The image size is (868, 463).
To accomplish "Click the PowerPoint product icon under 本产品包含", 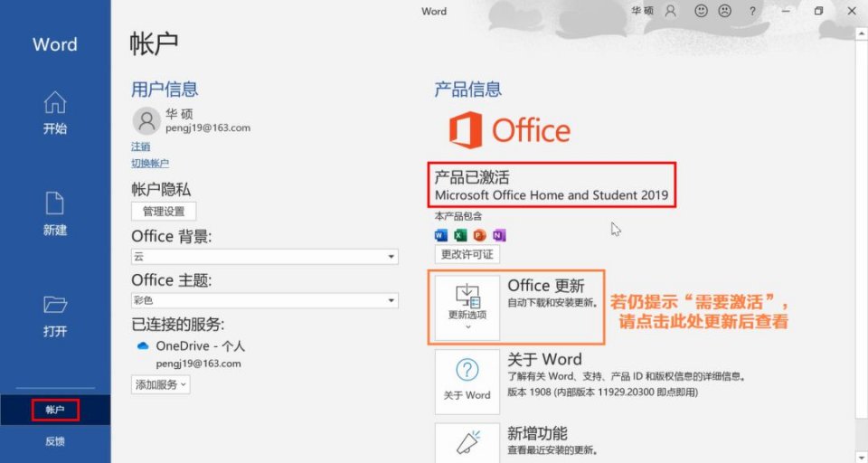I will tap(479, 235).
